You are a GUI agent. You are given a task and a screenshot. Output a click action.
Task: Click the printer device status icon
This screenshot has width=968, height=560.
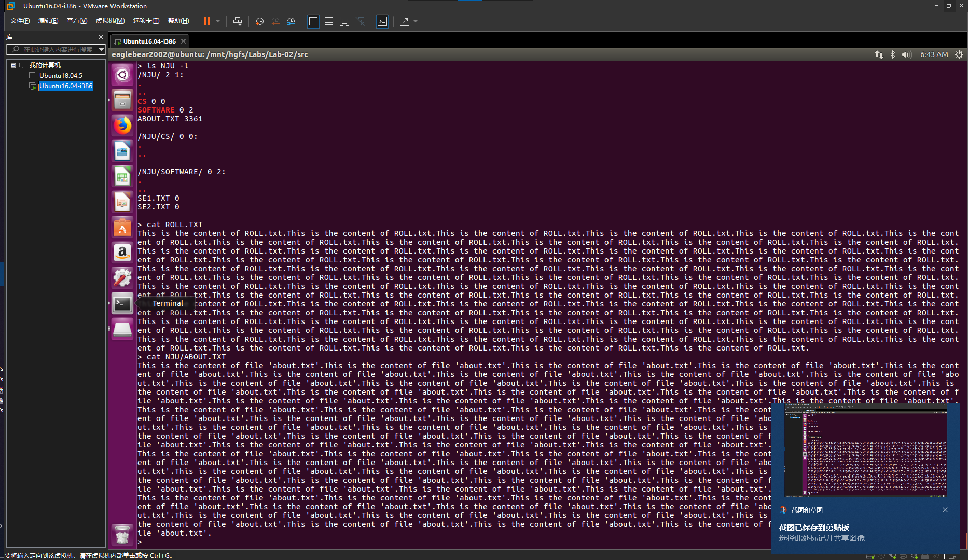pos(903,556)
